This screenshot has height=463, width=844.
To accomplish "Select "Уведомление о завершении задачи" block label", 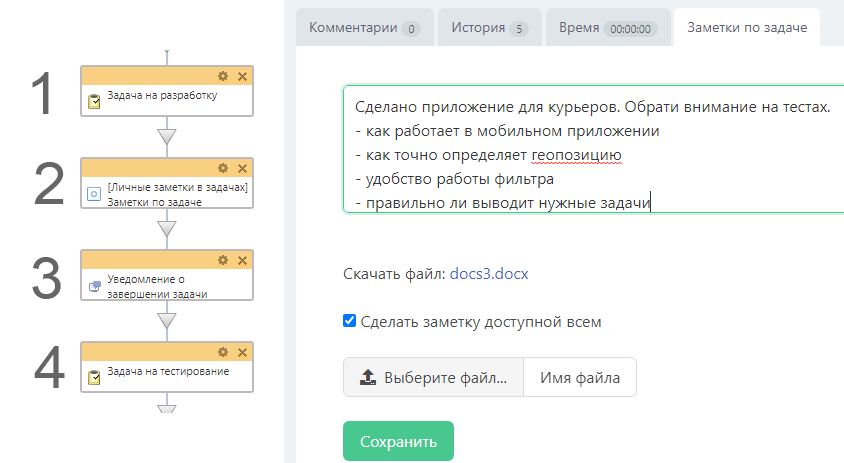I will (x=157, y=286).
